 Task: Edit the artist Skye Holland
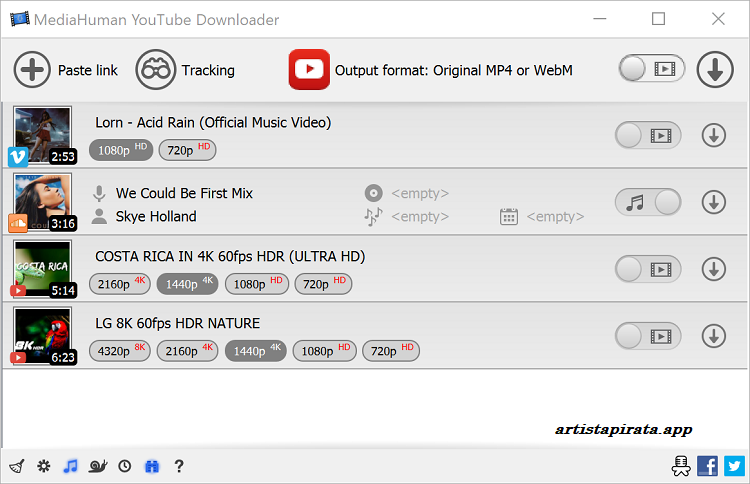pyautogui.click(x=156, y=217)
